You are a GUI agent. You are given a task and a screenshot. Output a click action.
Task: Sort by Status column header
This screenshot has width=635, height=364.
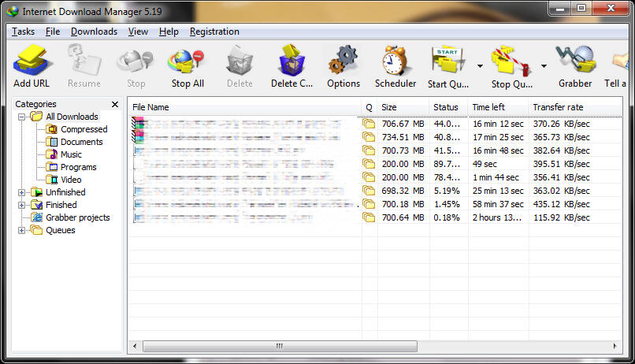coord(448,107)
